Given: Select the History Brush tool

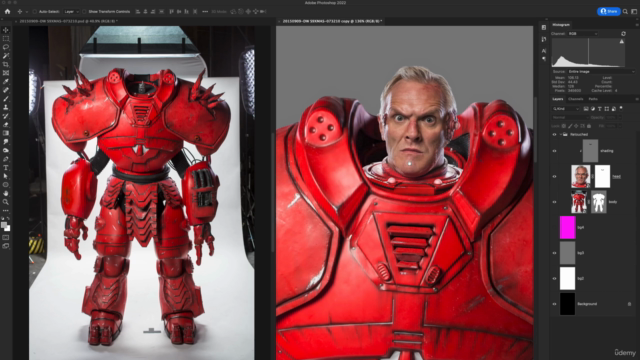Looking at the screenshot, I should click(x=6, y=116).
